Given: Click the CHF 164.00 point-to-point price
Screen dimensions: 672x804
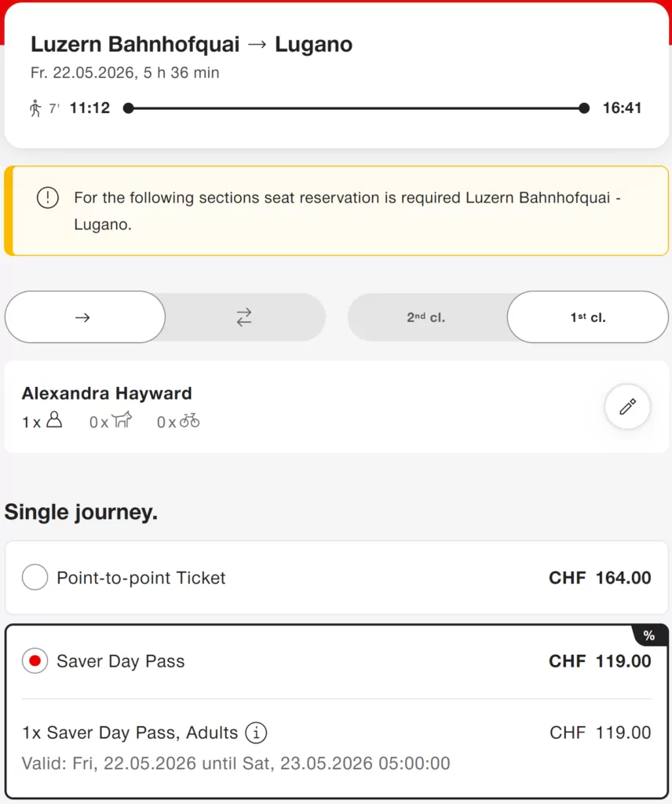Looking at the screenshot, I should point(600,578).
